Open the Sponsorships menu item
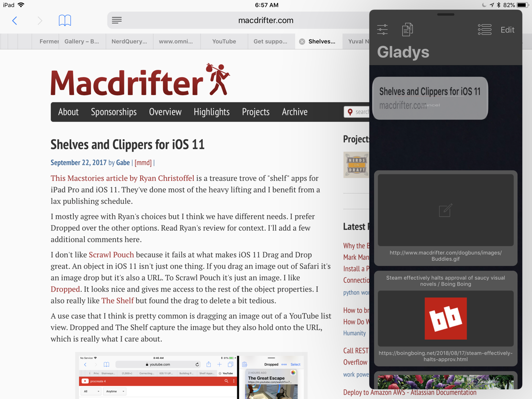This screenshot has width=532, height=399. [114, 112]
